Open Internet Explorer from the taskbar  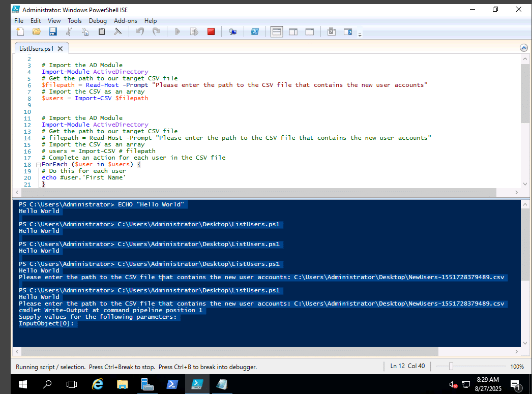point(98,384)
